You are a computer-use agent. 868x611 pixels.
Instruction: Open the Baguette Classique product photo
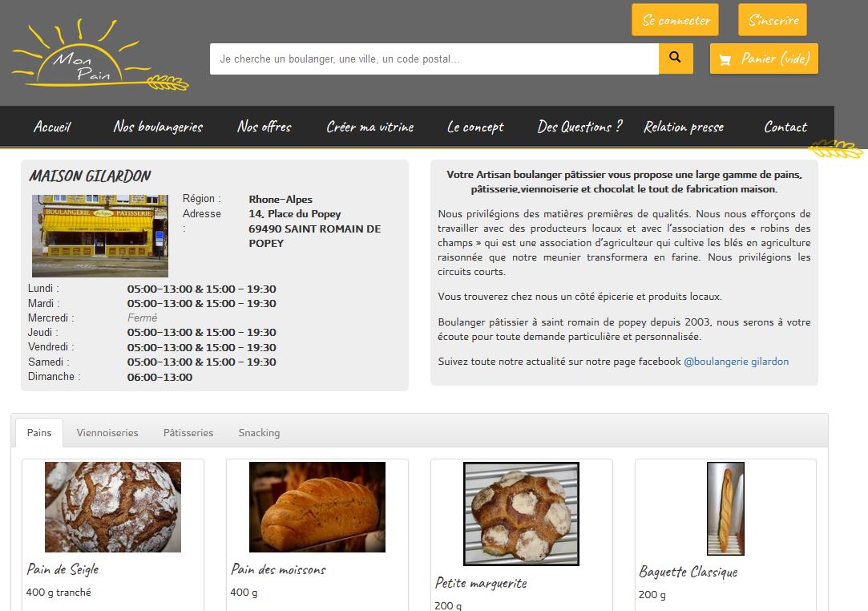point(725,508)
